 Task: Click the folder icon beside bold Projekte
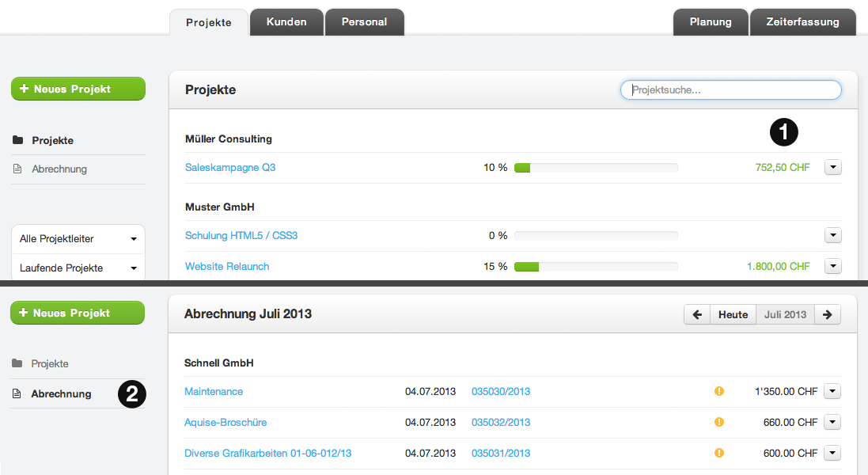point(17,140)
